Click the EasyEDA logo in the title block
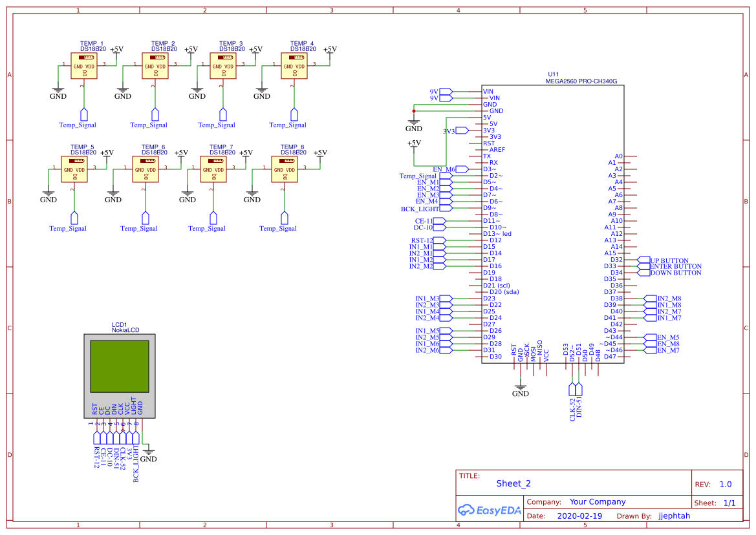The width and height of the screenshot is (756, 535). click(488, 510)
